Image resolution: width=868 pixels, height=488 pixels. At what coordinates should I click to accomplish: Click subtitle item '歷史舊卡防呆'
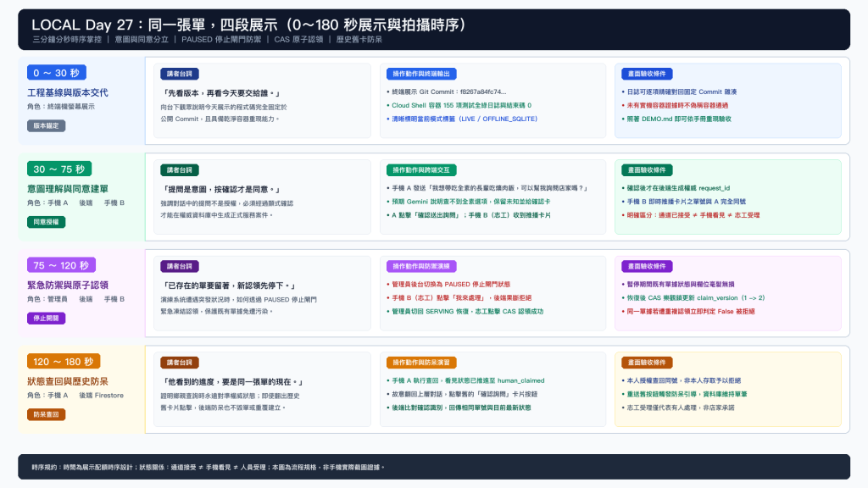click(x=359, y=39)
